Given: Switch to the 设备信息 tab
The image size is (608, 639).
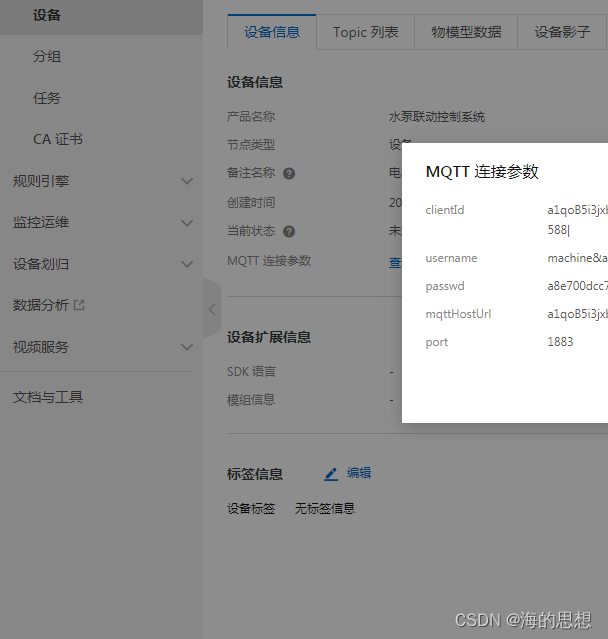Looking at the screenshot, I should [x=271, y=32].
